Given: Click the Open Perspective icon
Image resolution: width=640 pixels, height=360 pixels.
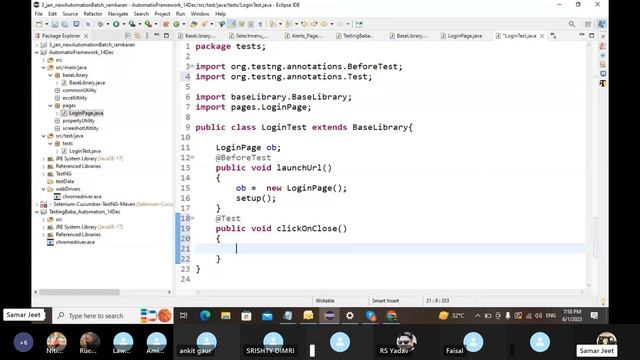Looking at the screenshot, I should click(588, 24).
